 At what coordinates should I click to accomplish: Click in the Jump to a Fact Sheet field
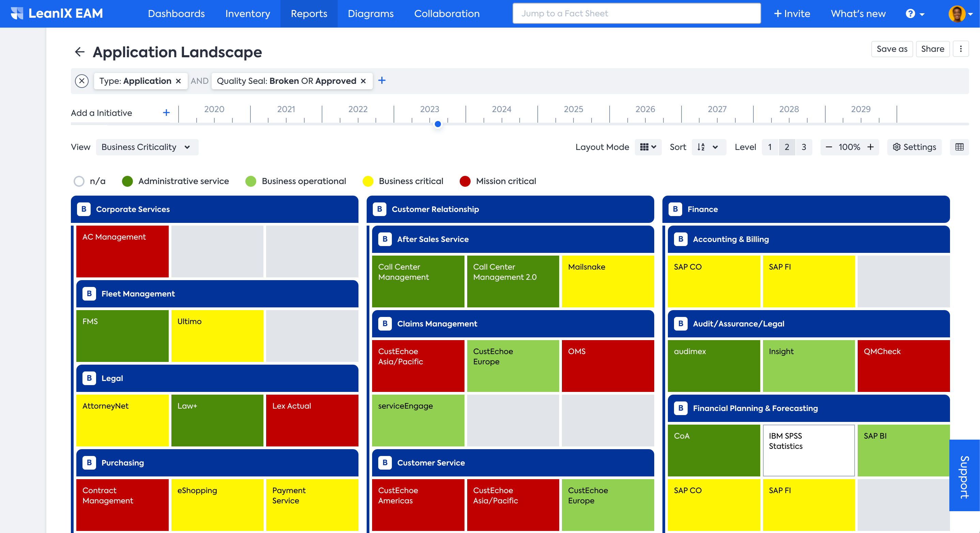tap(637, 14)
